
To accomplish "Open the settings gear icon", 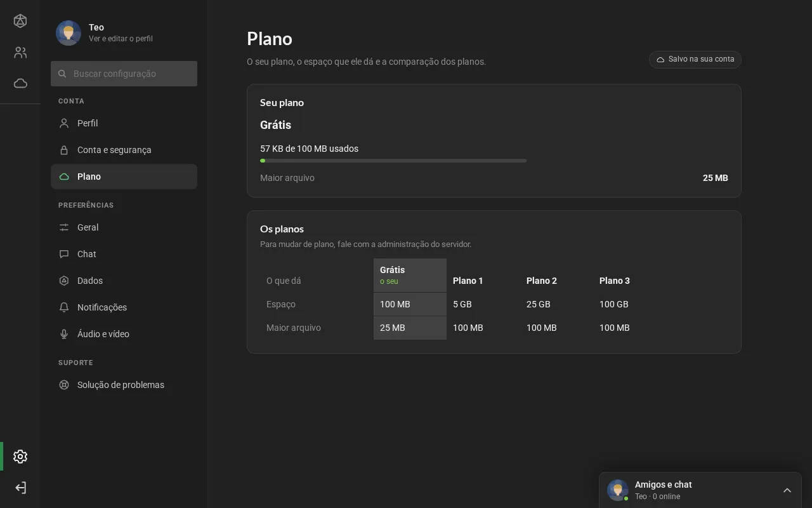I will pyautogui.click(x=20, y=457).
